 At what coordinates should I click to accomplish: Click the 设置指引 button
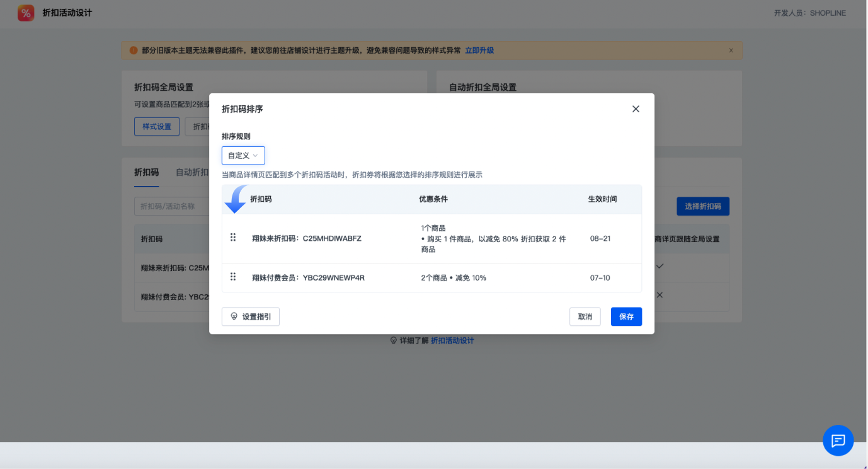[x=251, y=316]
